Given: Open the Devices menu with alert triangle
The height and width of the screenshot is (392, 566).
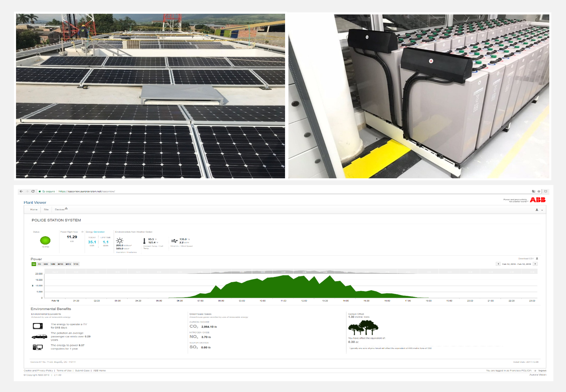Looking at the screenshot, I should (x=61, y=209).
